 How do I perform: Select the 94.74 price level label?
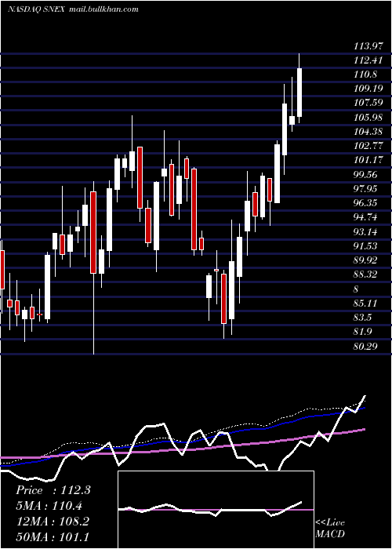point(365,217)
